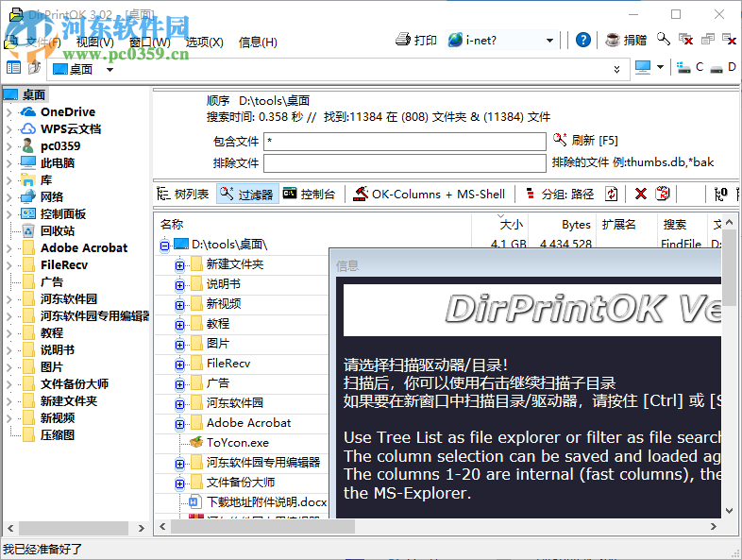Click the gray cascade windows icon in top toolbar
Image resolution: width=742 pixels, height=560 pixels.
click(x=707, y=40)
